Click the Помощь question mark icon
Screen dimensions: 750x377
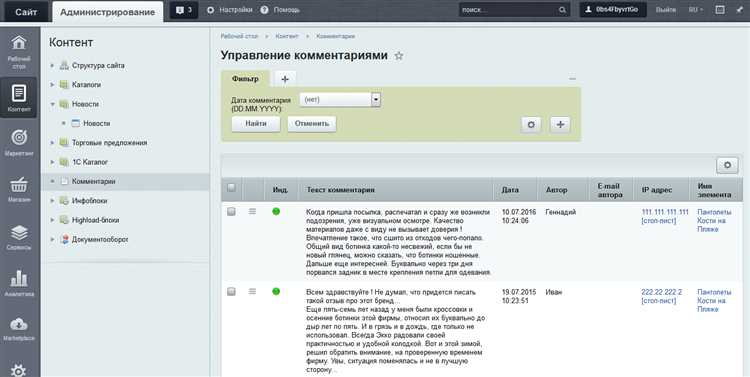[x=264, y=10]
